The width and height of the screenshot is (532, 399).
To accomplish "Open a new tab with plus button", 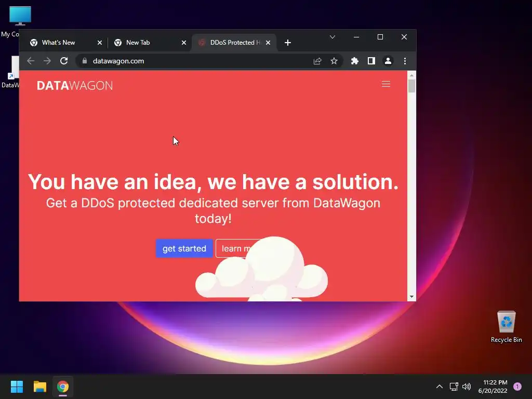I will tap(288, 43).
